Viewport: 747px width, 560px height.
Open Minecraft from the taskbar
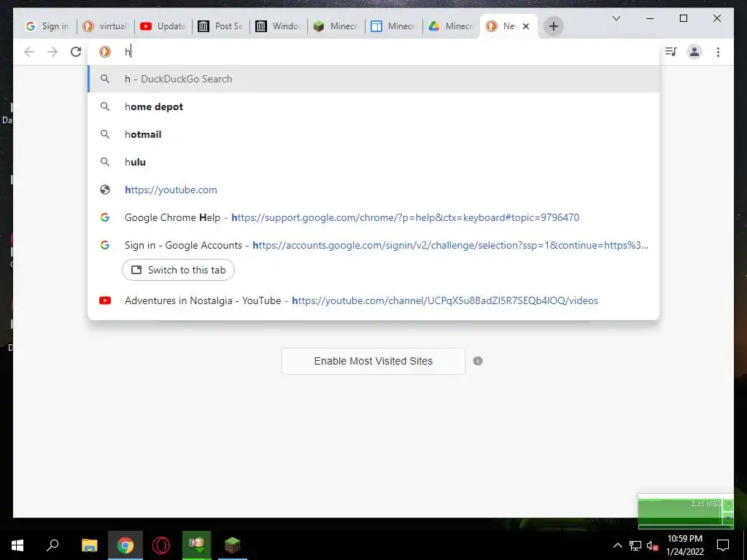[233, 545]
